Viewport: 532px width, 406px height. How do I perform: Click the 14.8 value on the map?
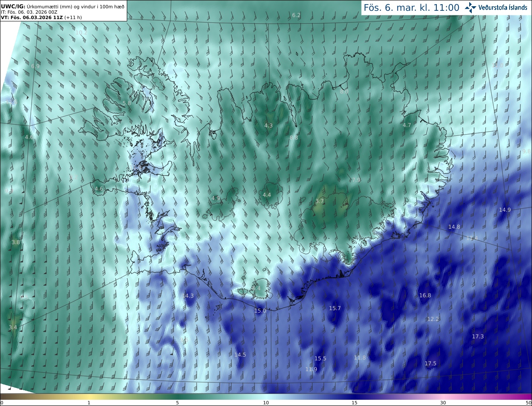(454, 227)
